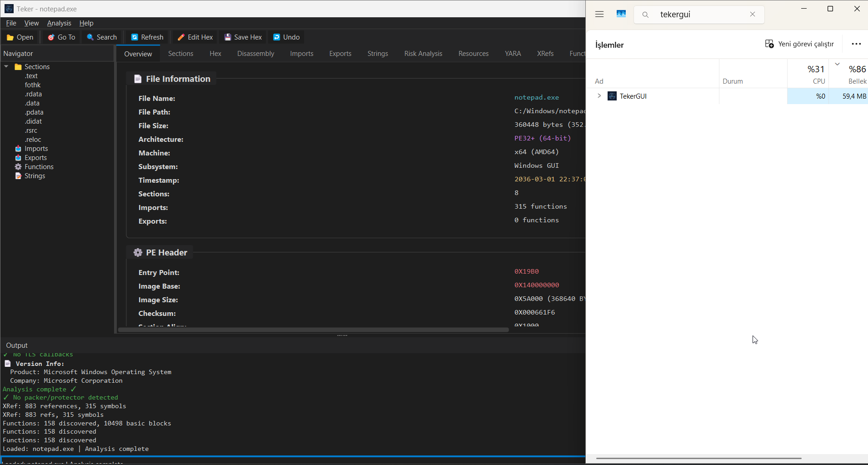Undo the last edit
This screenshot has width=868, height=465.
click(286, 37)
